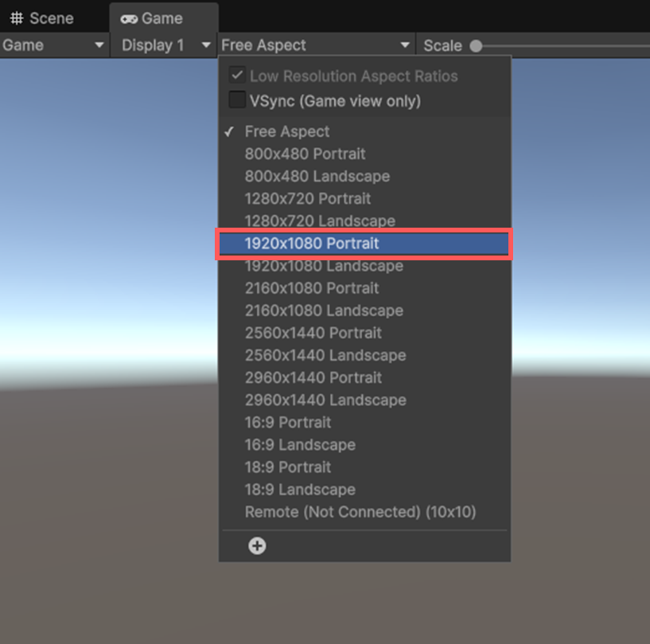Open the Display 1 dropdown

pyautogui.click(x=166, y=45)
